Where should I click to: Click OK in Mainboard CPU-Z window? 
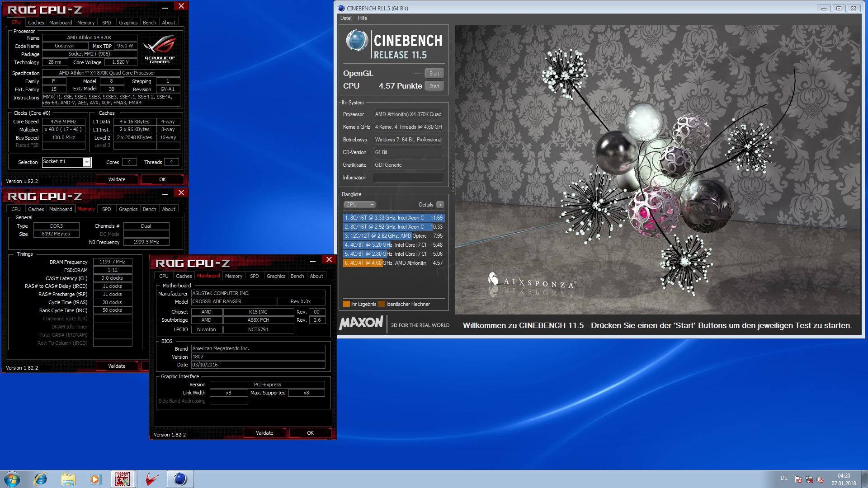pos(310,433)
